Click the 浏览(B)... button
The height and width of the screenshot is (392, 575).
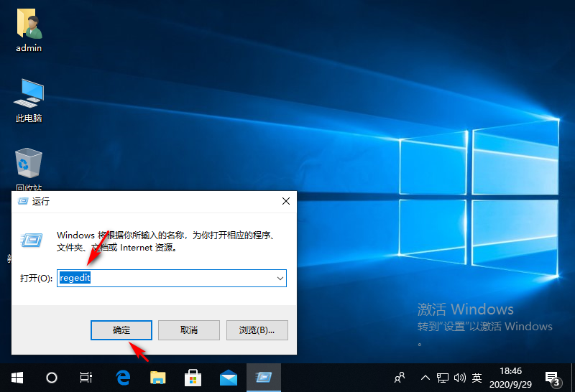(x=257, y=330)
